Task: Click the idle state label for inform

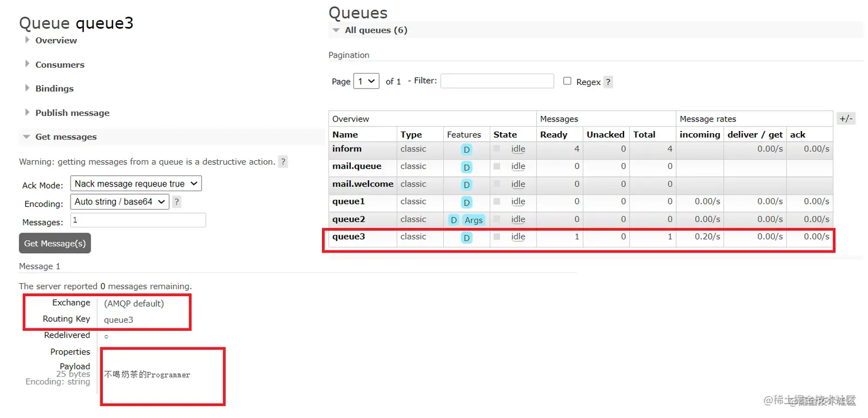Action: pos(518,149)
